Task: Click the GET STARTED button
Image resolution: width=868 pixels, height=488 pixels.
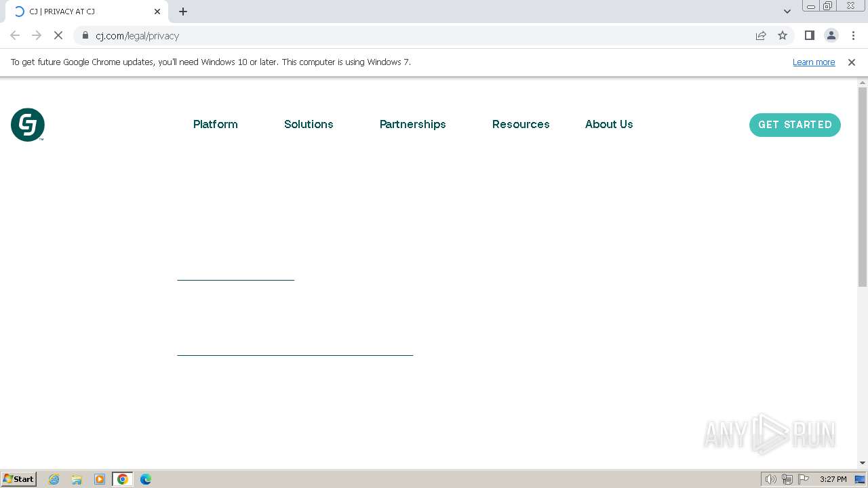Action: coord(795,125)
